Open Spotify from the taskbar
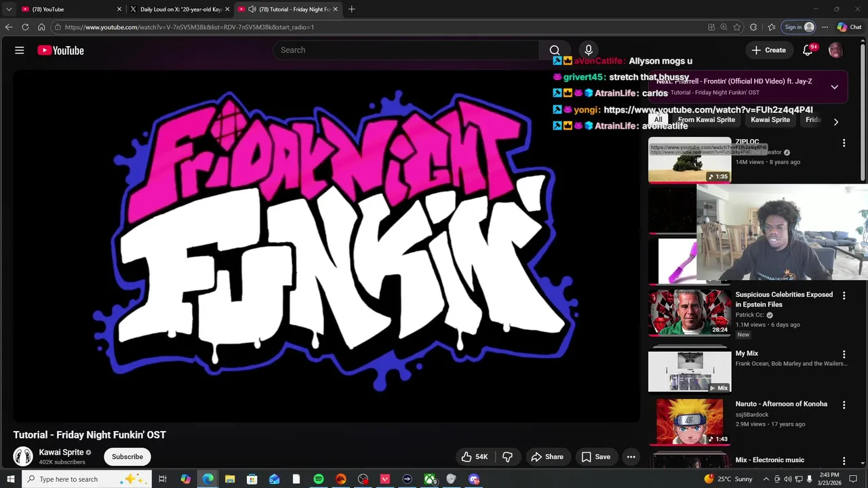Screen dimensions: 868x488 [x=319, y=479]
